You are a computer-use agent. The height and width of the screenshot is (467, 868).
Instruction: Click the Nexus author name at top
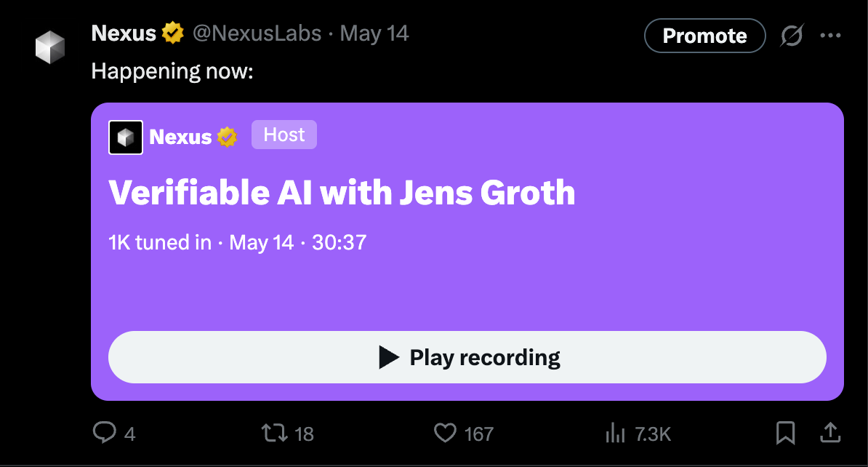pyautogui.click(x=124, y=33)
